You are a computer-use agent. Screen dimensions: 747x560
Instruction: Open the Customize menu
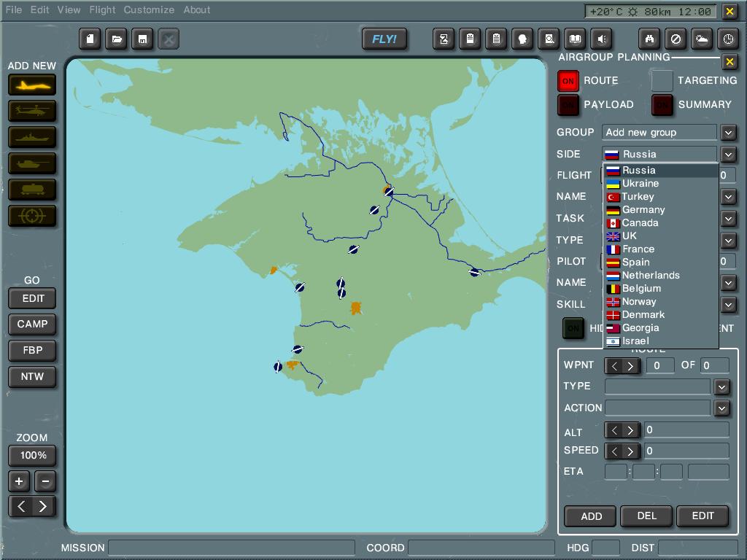click(x=149, y=10)
